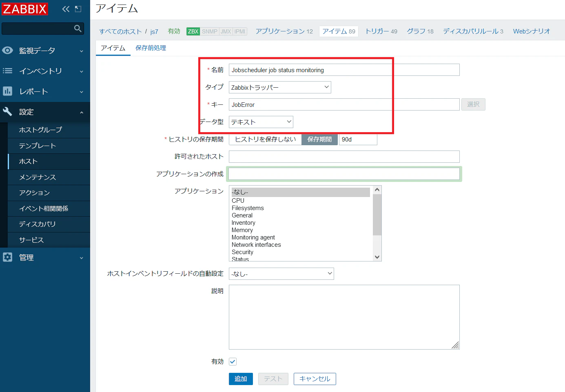
Task: Open メンテナンス in sidebar
Action: pyautogui.click(x=49, y=177)
